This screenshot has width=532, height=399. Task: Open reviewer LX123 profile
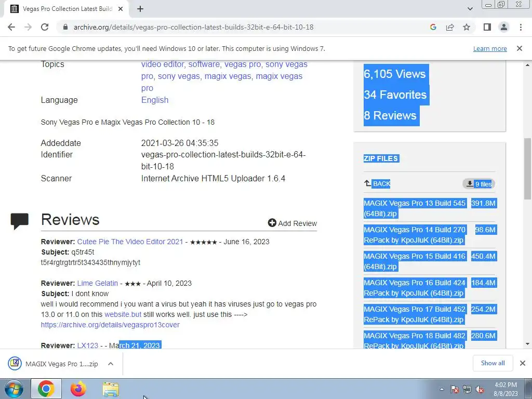point(87,345)
